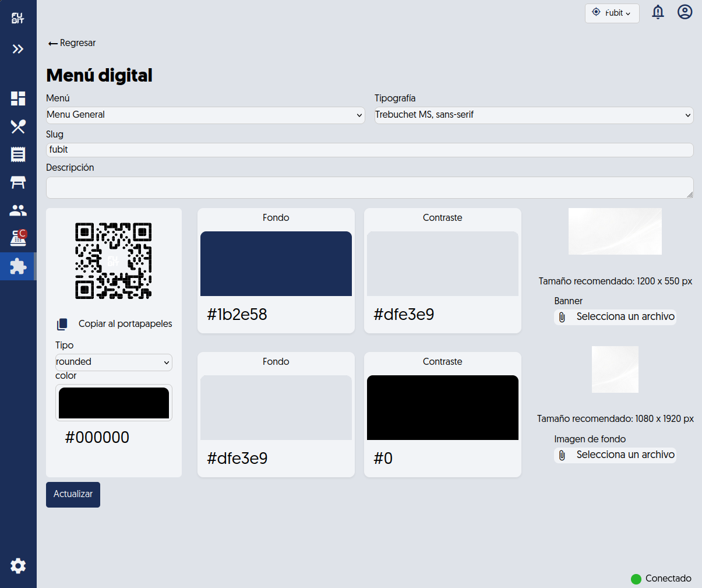Open the Menú select showing Menu General
Screen dimensions: 702x588
(206, 115)
